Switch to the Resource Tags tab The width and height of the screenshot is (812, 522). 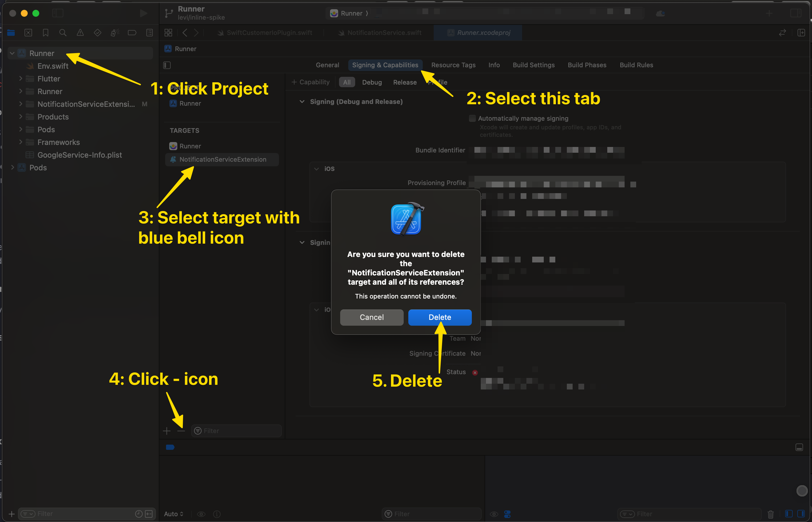453,65
